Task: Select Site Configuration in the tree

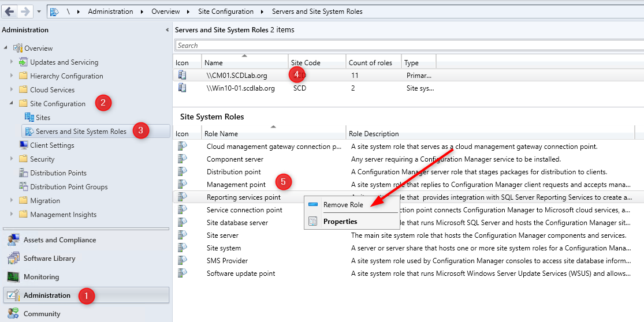Action: point(58,104)
